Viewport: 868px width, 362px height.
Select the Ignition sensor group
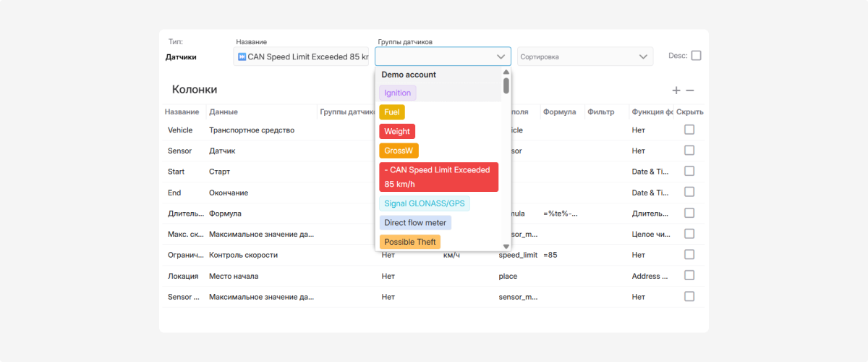tap(398, 93)
